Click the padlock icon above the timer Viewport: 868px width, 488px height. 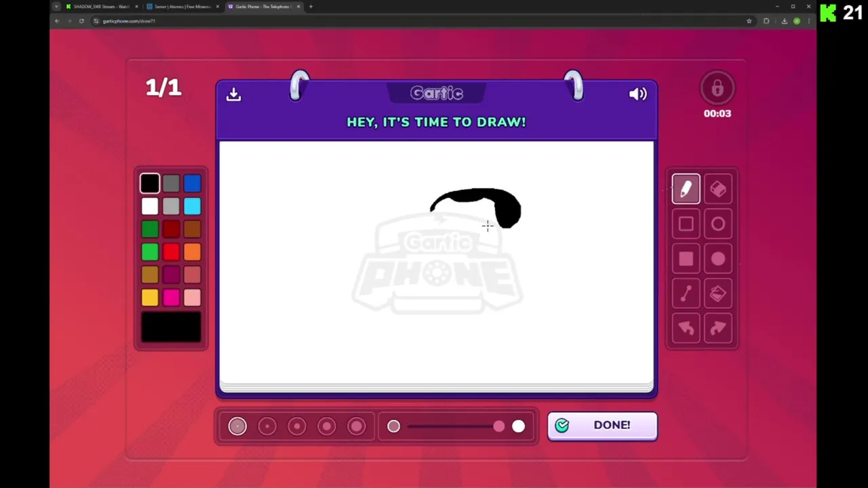[717, 89]
